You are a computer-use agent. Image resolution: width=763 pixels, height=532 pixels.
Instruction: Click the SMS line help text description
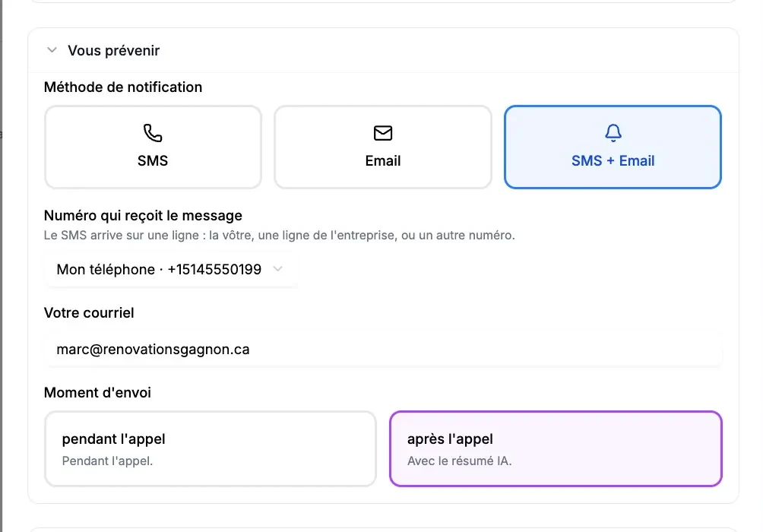pyautogui.click(x=280, y=236)
